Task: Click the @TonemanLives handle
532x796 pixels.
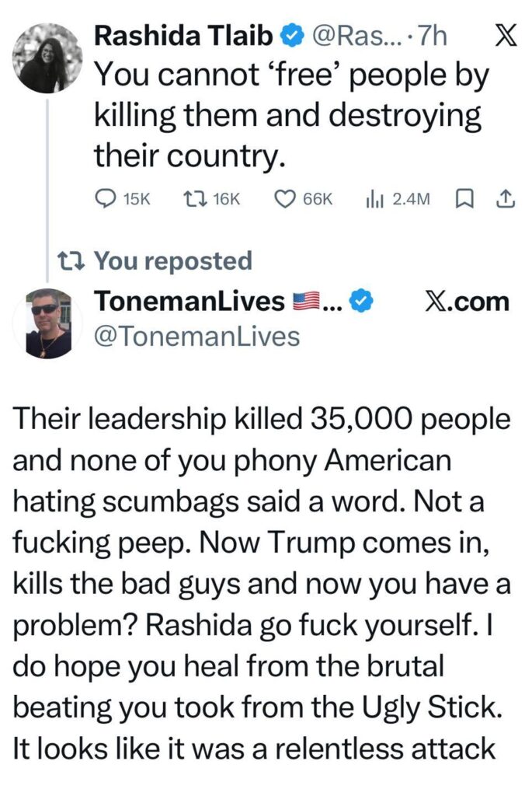Action: [x=196, y=335]
